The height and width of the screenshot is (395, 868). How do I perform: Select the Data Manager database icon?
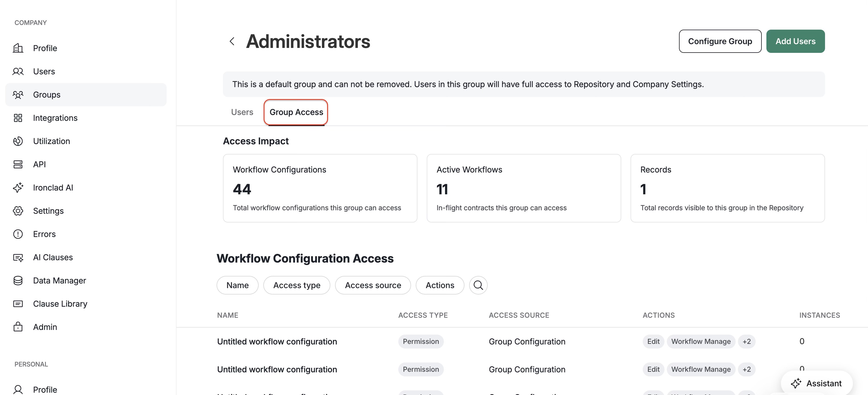point(18,280)
